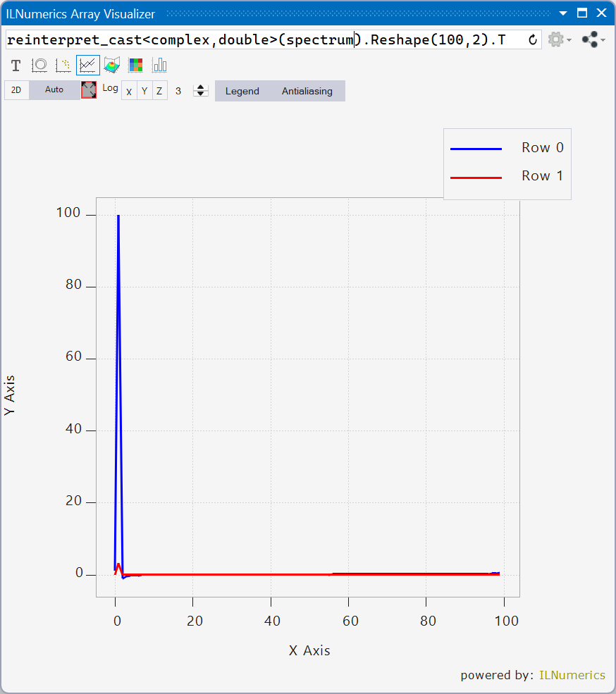Viewport: 616px width, 694px height.
Task: Select the Row 1 legend label
Action: (543, 175)
